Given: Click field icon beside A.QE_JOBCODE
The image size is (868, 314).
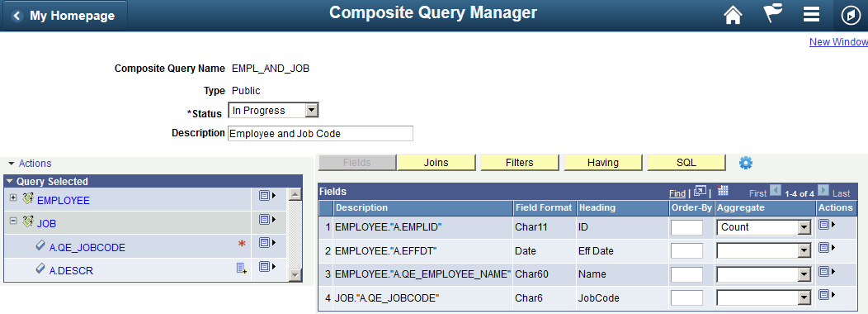Looking at the screenshot, I should (40, 245).
